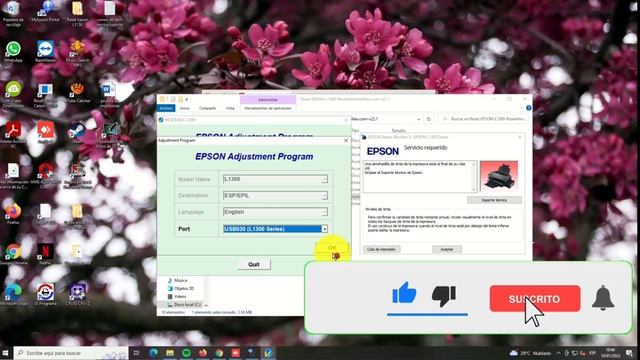The image size is (640, 360).
Task: Expand the Destination ESP/EPIL dropdown
Action: coord(324,196)
